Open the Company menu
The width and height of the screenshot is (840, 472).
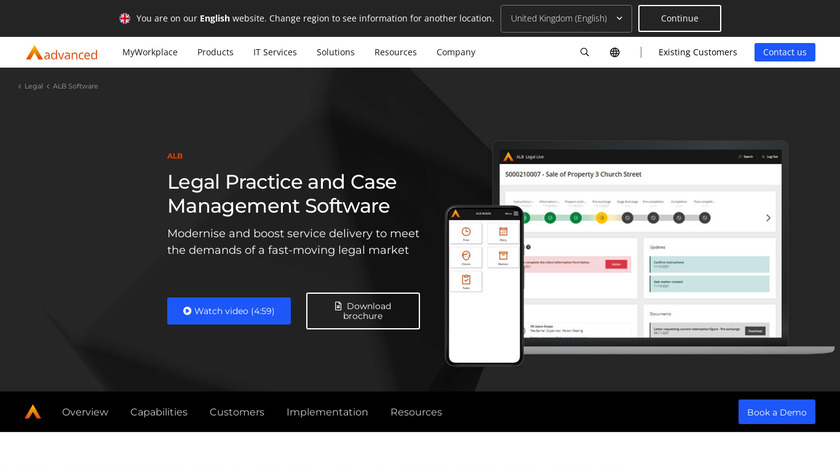click(x=456, y=52)
